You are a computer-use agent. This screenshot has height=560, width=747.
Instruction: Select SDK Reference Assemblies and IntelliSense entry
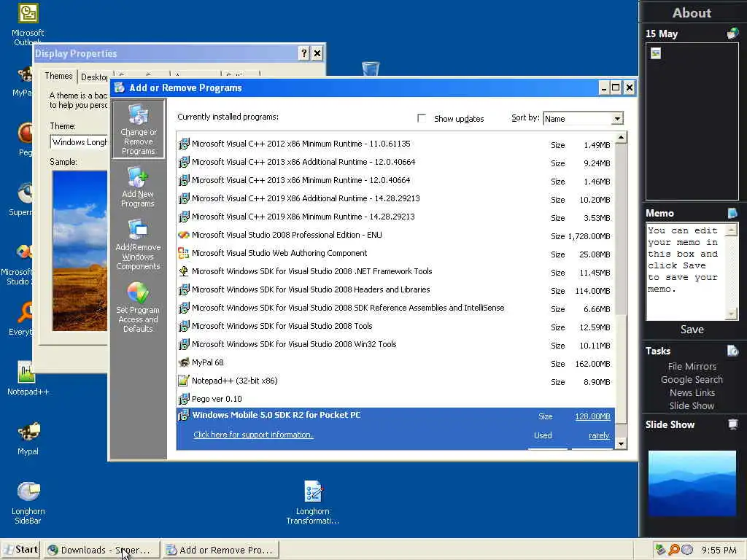pyautogui.click(x=395, y=308)
